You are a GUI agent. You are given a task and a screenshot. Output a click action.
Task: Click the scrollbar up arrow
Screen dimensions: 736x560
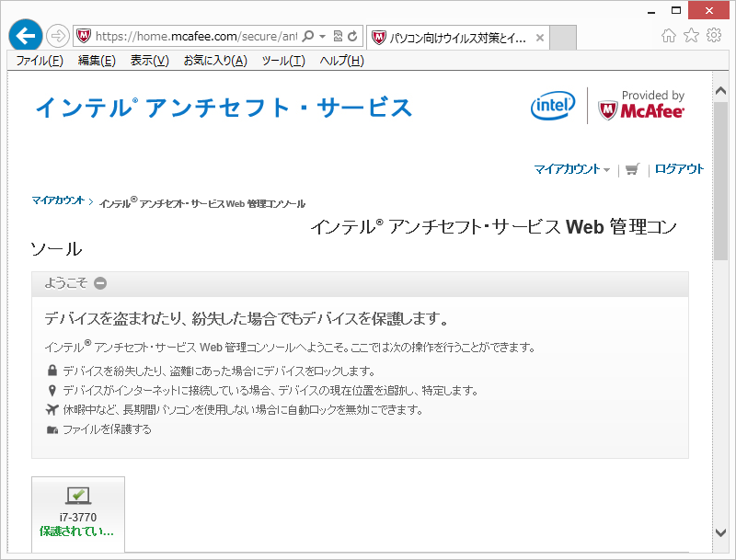720,91
